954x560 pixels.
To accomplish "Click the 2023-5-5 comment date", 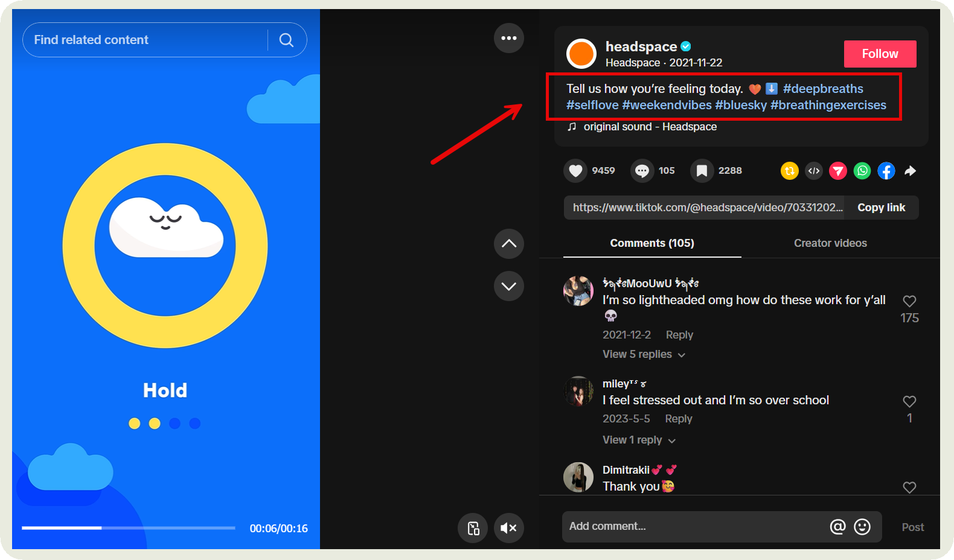I will point(626,419).
